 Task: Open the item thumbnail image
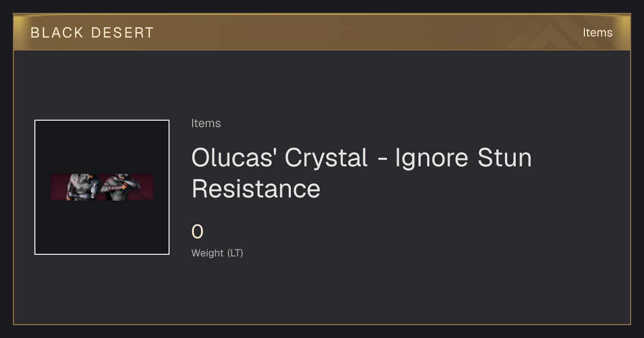[102, 187]
